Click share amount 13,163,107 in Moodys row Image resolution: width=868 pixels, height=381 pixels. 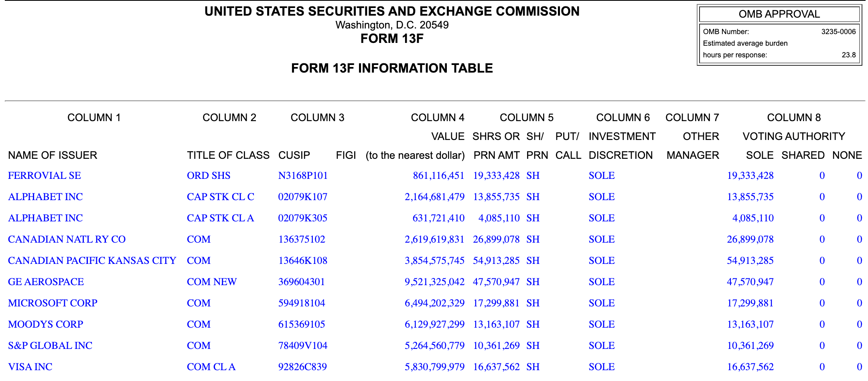[x=496, y=324]
